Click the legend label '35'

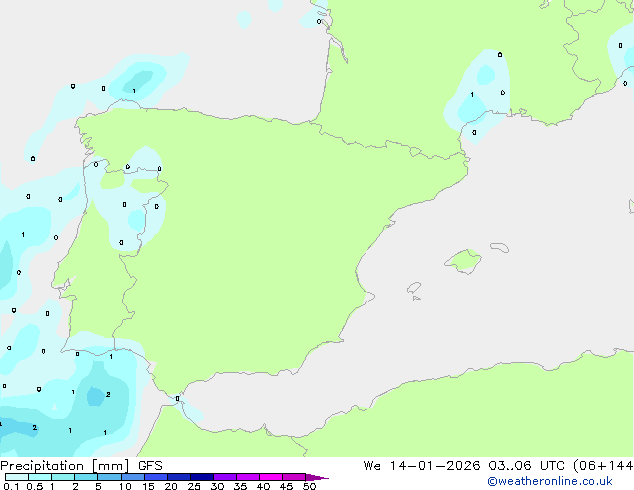pyautogui.click(x=240, y=486)
